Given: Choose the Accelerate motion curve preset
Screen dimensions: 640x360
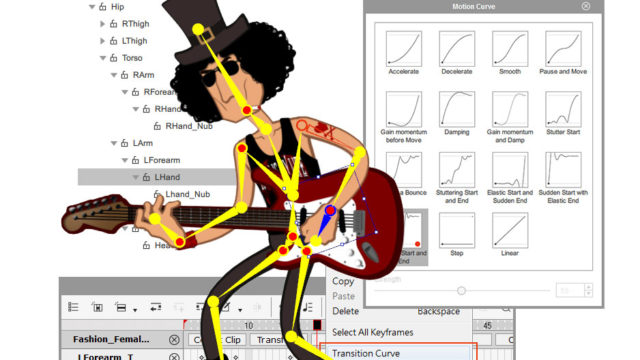Looking at the screenshot, I should click(x=404, y=49).
